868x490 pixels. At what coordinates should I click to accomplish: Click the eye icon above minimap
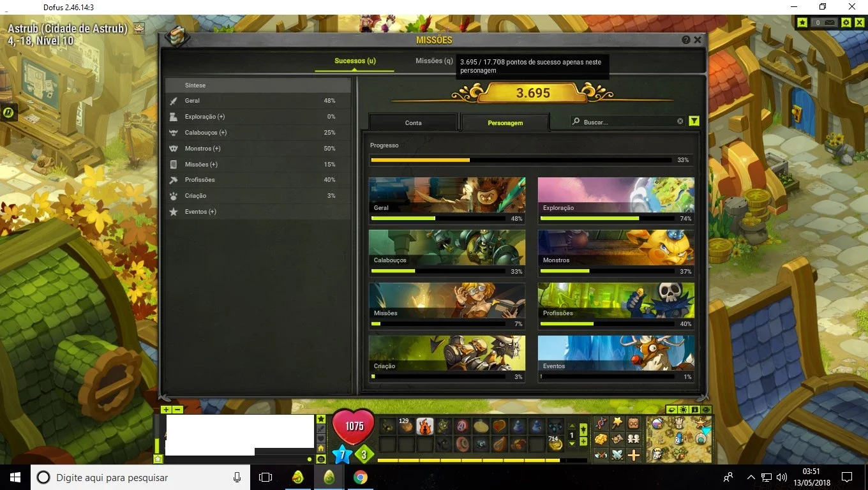[705, 410]
